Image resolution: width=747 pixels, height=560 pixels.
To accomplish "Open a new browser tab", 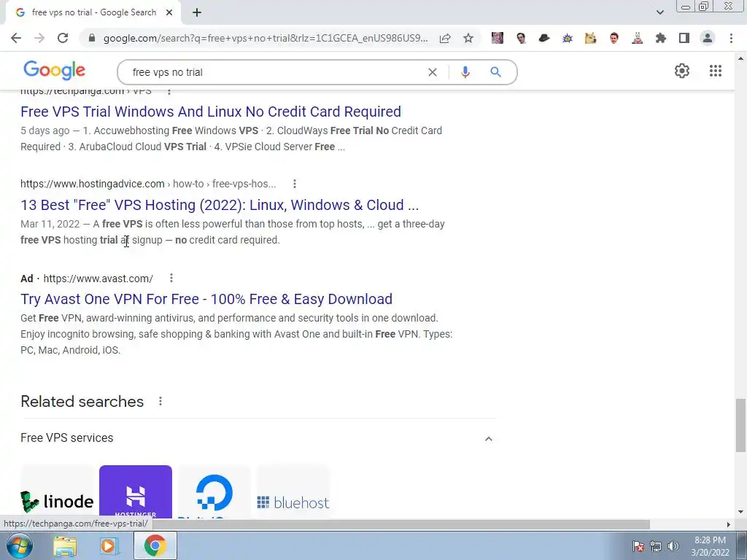I will pyautogui.click(x=197, y=13).
